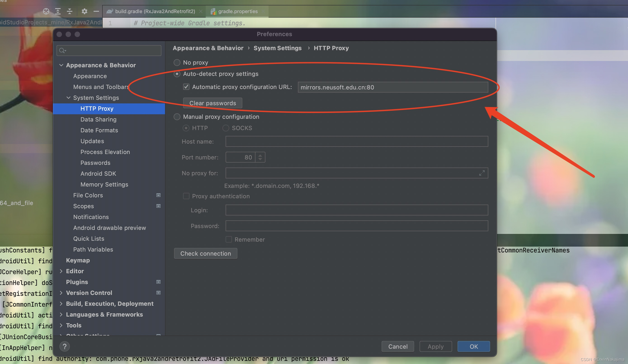Click the search magnifier icon in Preferences
Image resolution: width=628 pixels, height=364 pixels.
(62, 51)
